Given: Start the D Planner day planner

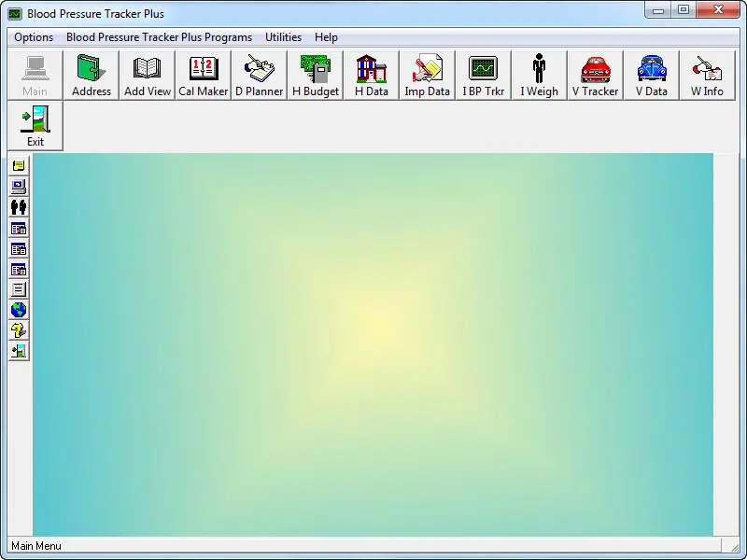Looking at the screenshot, I should tap(260, 76).
